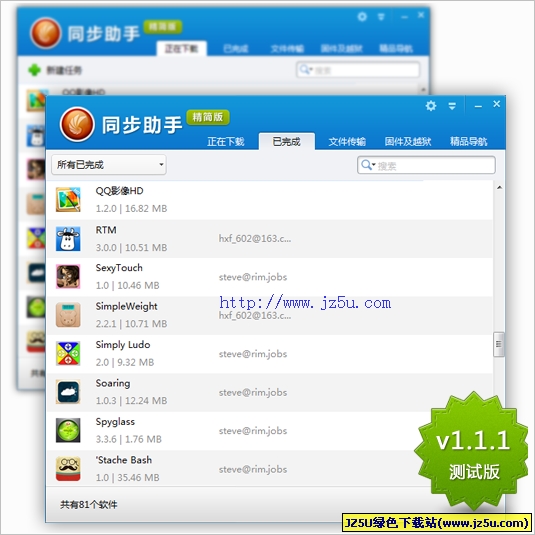Click the scroll up arrow of list
The width and height of the screenshot is (535, 535).
[x=499, y=187]
